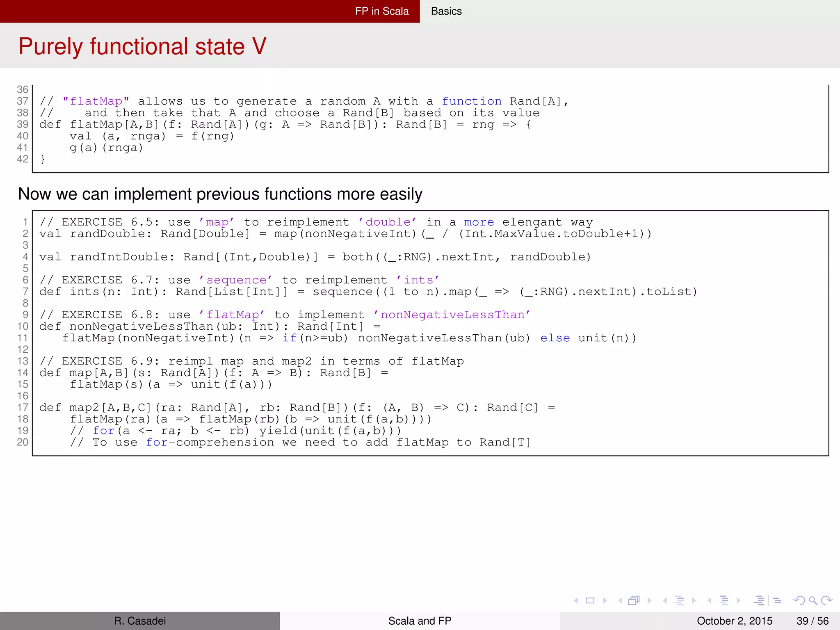Click the 'EXERCISE 6.8' comment line
Screen dimensions: 840x630
(285, 315)
